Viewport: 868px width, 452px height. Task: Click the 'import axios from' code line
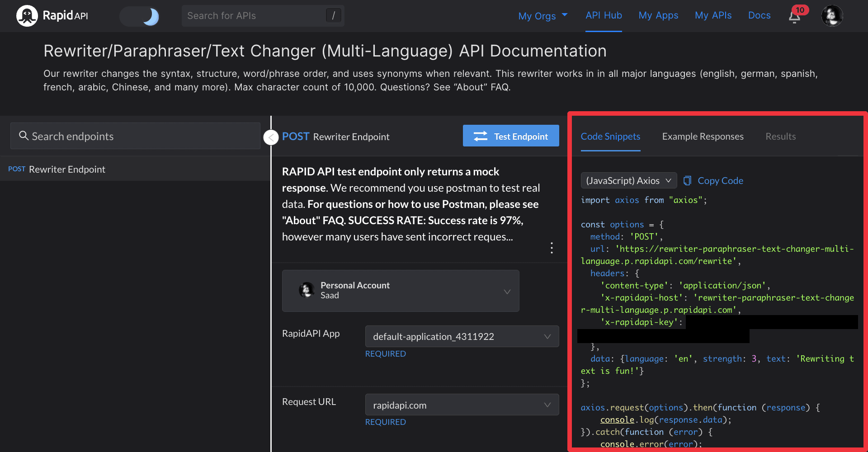coord(644,200)
